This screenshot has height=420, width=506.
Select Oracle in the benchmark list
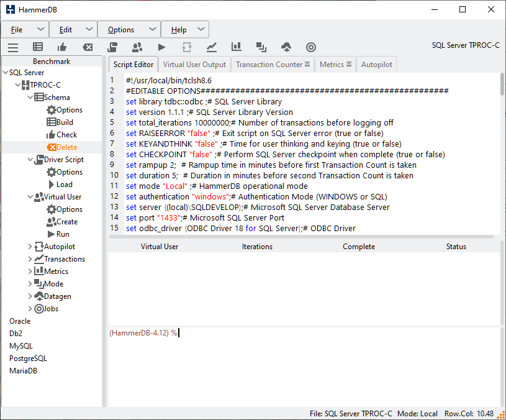[20, 321]
